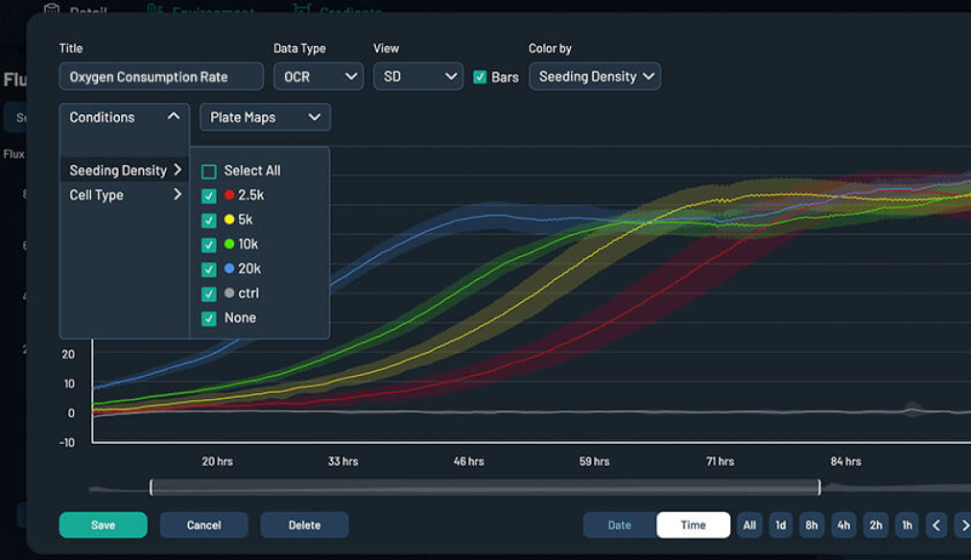
Task: Switch to the Date view tab
Action: click(x=617, y=525)
